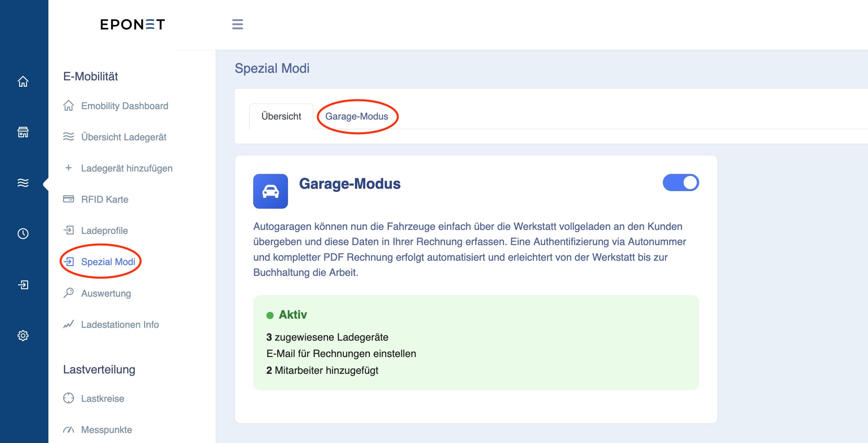Click Ladegerät hinzufügen plus entry
The height and width of the screenshot is (443, 868).
click(126, 168)
